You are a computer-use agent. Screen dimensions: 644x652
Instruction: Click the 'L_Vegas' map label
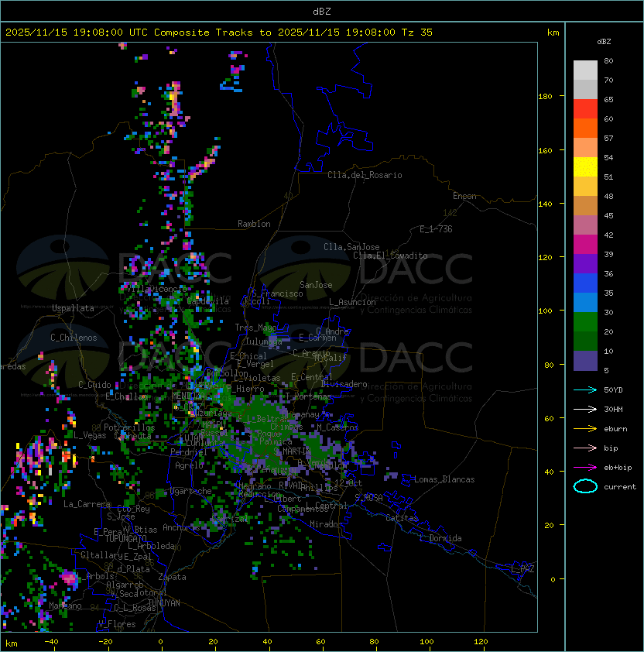[x=90, y=435]
